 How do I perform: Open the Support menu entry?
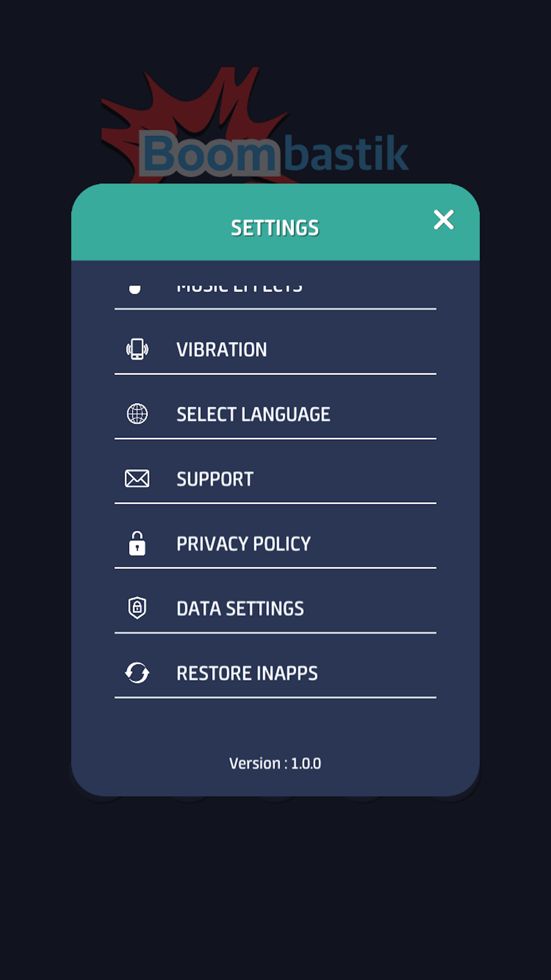(215, 480)
